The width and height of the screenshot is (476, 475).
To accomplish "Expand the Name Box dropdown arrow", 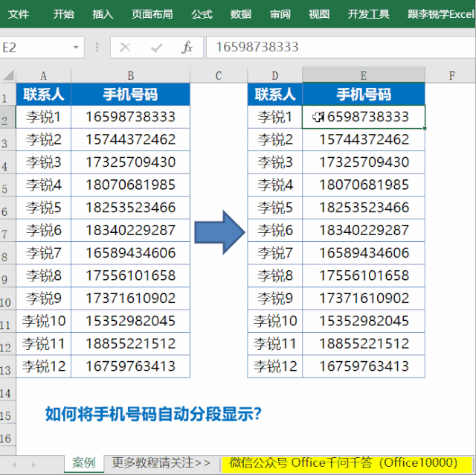I will [76, 48].
